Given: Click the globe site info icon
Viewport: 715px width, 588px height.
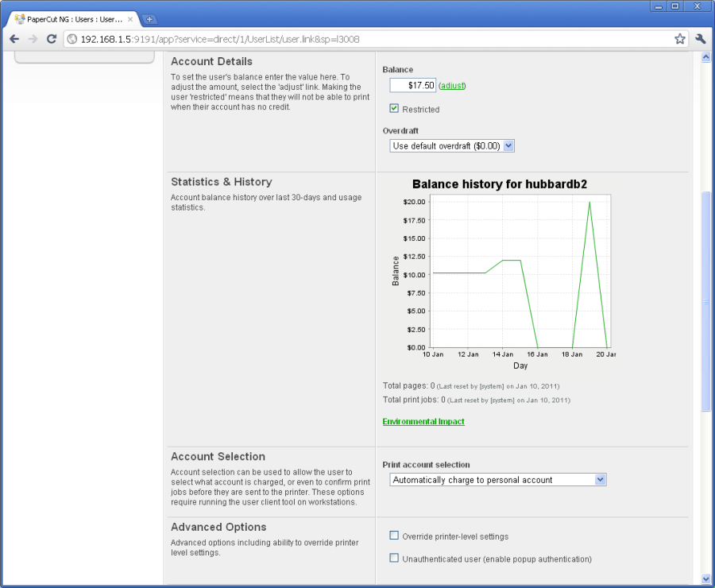Looking at the screenshot, I should point(71,38).
